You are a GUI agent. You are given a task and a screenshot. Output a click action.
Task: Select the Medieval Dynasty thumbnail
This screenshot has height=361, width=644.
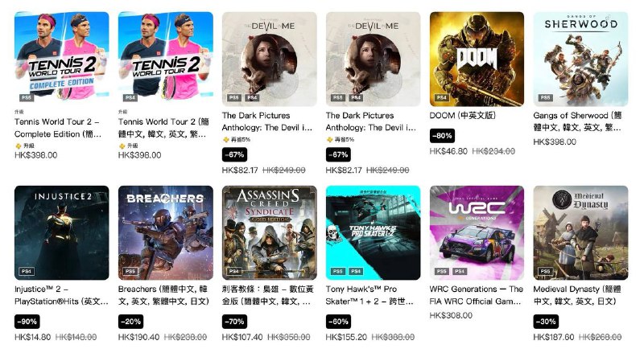(580, 233)
